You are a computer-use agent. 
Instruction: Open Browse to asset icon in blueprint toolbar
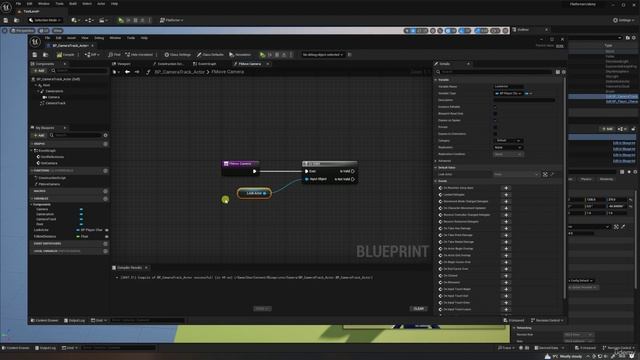tap(46, 55)
